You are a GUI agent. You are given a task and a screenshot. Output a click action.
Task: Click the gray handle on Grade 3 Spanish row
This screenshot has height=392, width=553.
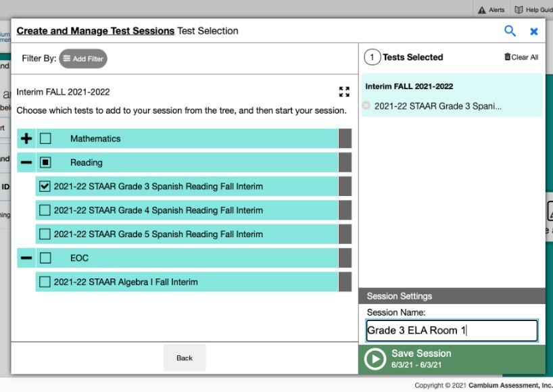[345, 186]
